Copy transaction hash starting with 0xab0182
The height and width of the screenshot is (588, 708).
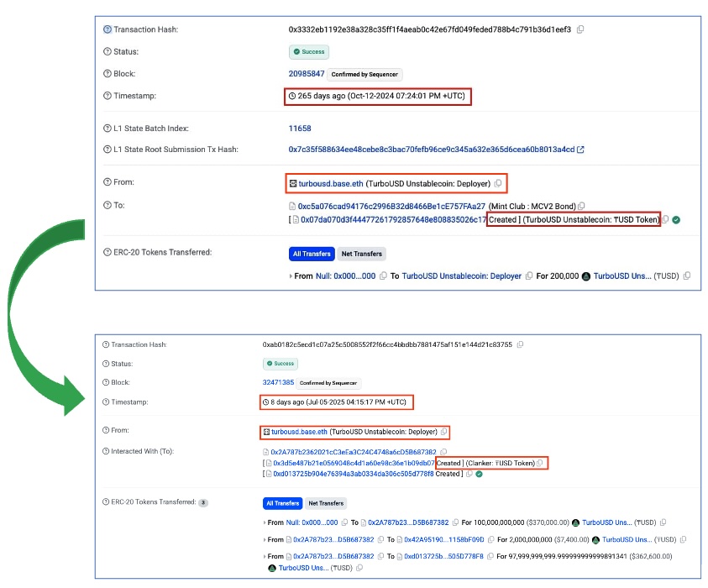click(521, 344)
